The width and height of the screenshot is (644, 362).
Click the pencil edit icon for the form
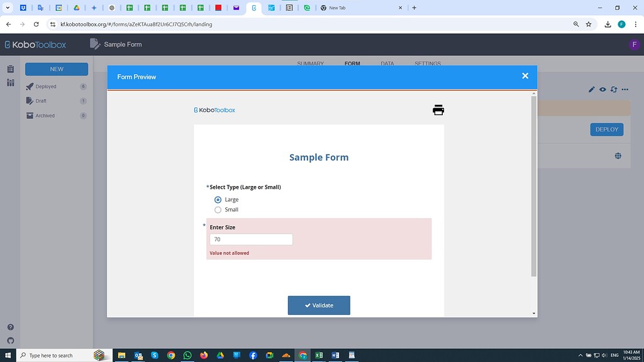(x=591, y=89)
